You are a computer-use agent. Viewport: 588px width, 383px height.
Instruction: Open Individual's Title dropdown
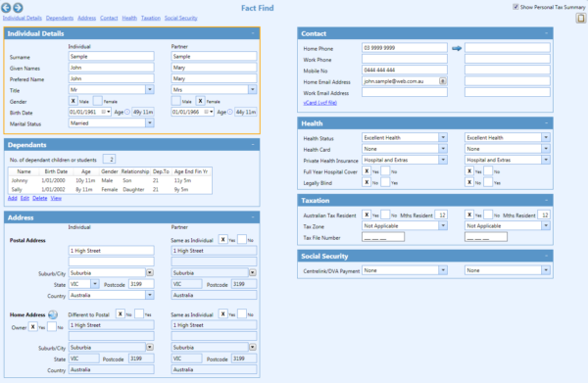[150, 89]
